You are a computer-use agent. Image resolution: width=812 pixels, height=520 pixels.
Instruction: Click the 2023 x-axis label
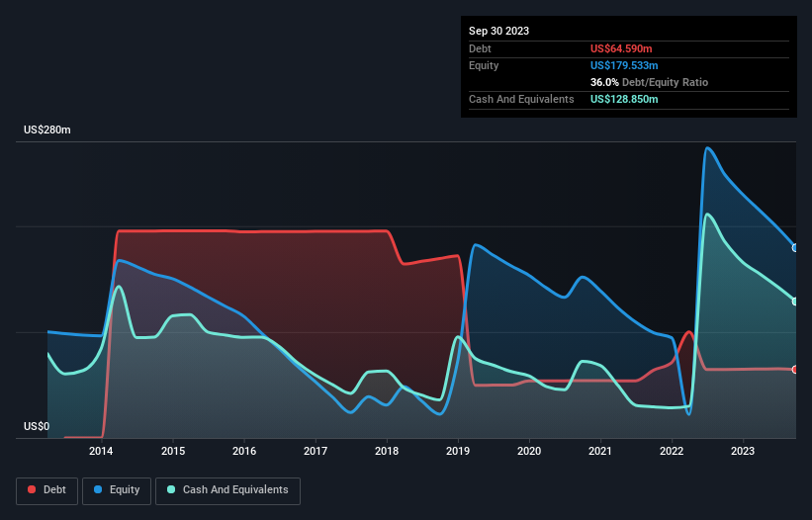(x=743, y=451)
